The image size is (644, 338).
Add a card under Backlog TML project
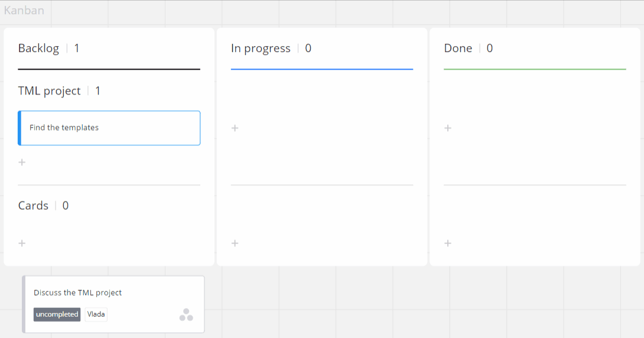click(x=22, y=162)
